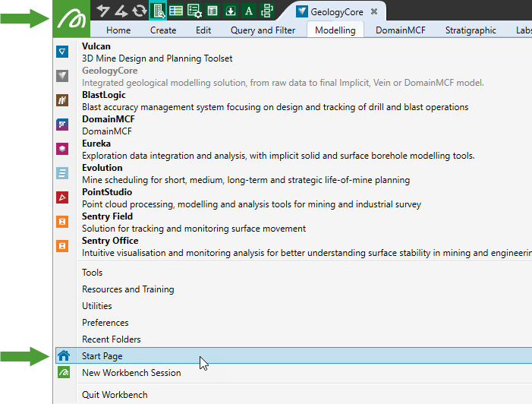Click the Vulcan application icon

coord(62,52)
